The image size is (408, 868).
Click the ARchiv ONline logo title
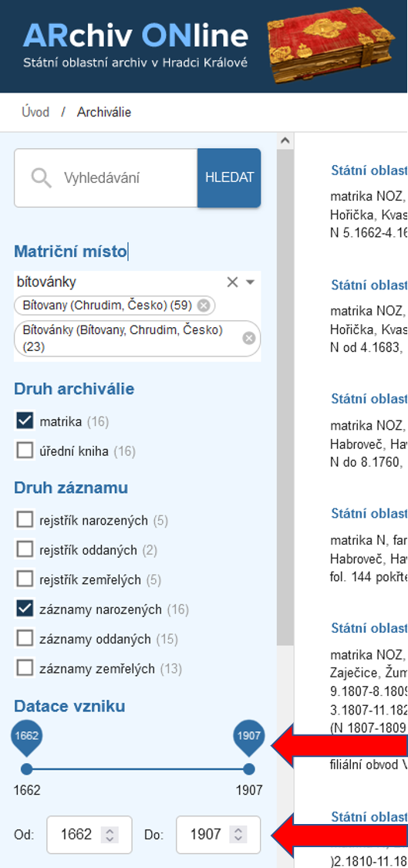[x=136, y=36]
